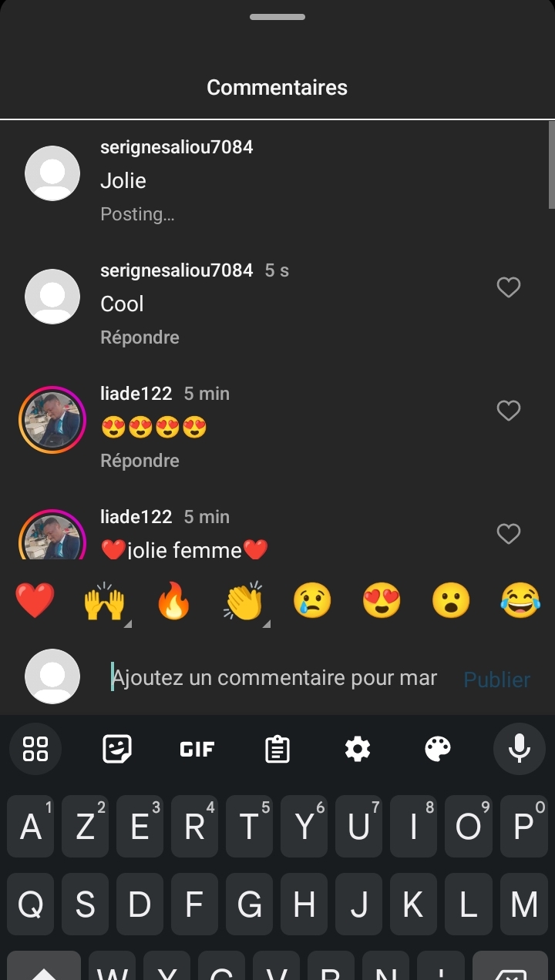Start voice typing with microphone
Image resolution: width=555 pixels, height=980 pixels.
click(x=519, y=749)
